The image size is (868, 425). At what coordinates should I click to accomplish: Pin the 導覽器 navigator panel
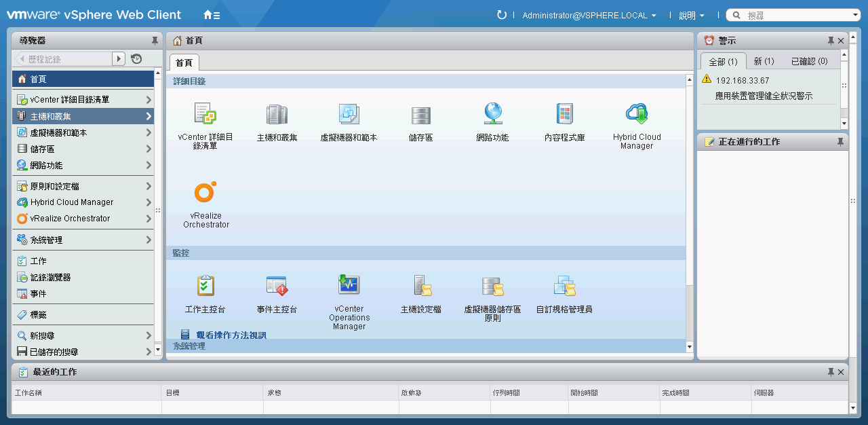tap(155, 41)
